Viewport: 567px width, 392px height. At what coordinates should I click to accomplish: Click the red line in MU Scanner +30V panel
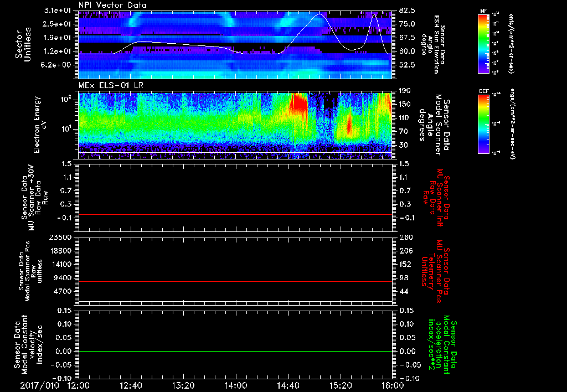point(235,215)
